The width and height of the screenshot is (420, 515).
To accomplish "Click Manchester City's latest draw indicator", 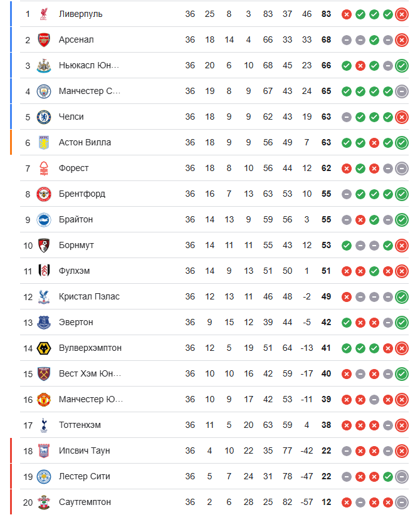I will (402, 91).
